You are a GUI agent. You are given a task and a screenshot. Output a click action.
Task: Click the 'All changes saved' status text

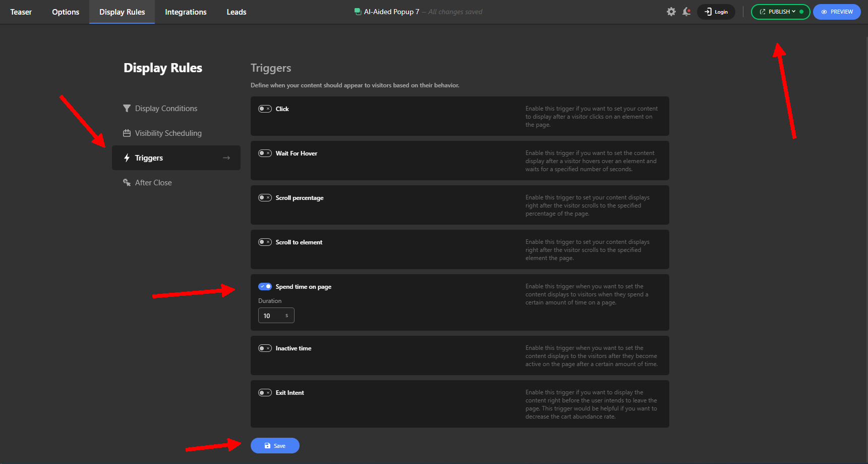click(x=455, y=12)
